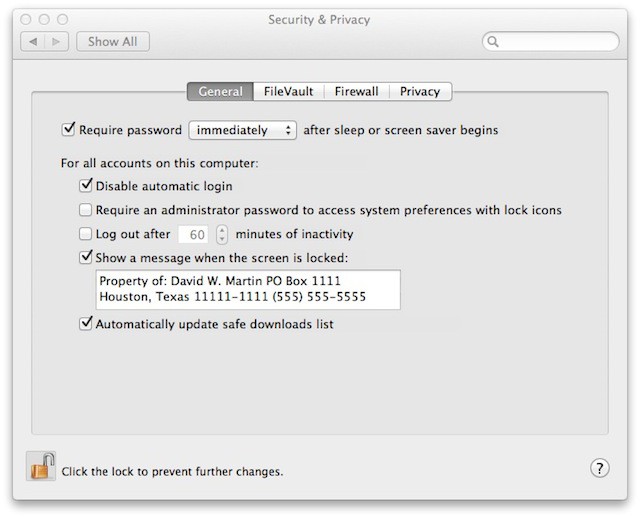640x518 pixels.
Task: Select the General tab
Action: 220,91
